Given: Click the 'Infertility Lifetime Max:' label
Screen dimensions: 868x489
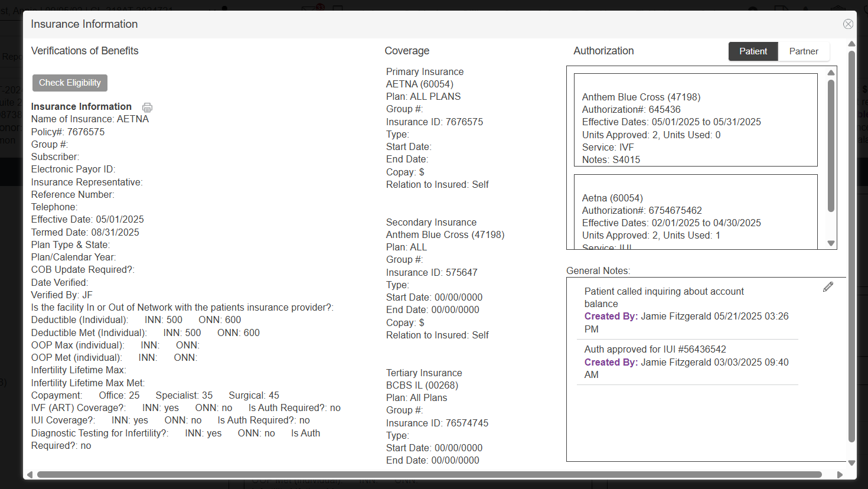Looking at the screenshot, I should (x=79, y=370).
